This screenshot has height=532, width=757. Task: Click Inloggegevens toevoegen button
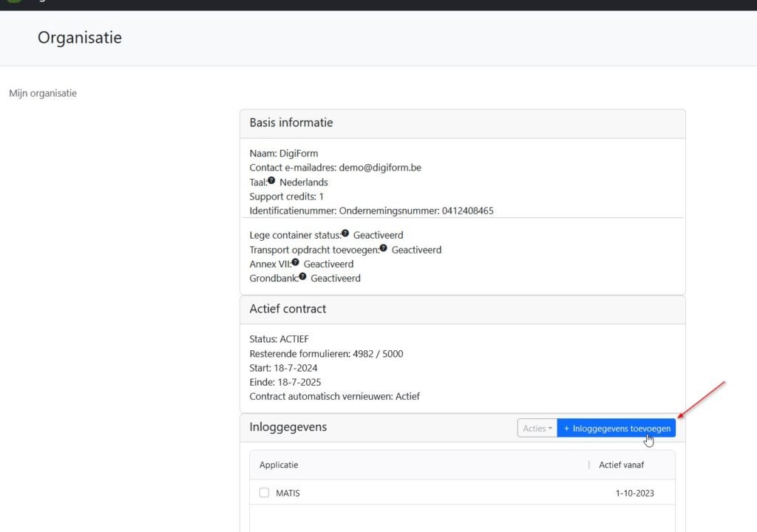pos(617,429)
